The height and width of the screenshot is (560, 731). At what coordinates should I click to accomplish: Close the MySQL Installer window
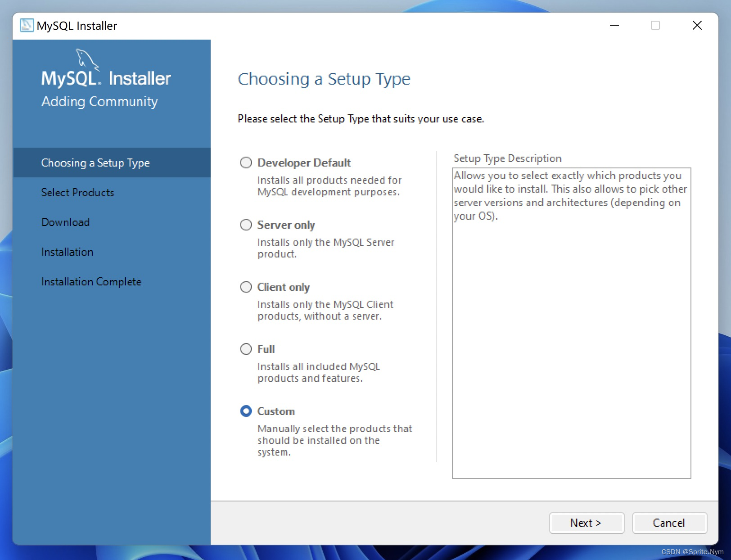697,25
